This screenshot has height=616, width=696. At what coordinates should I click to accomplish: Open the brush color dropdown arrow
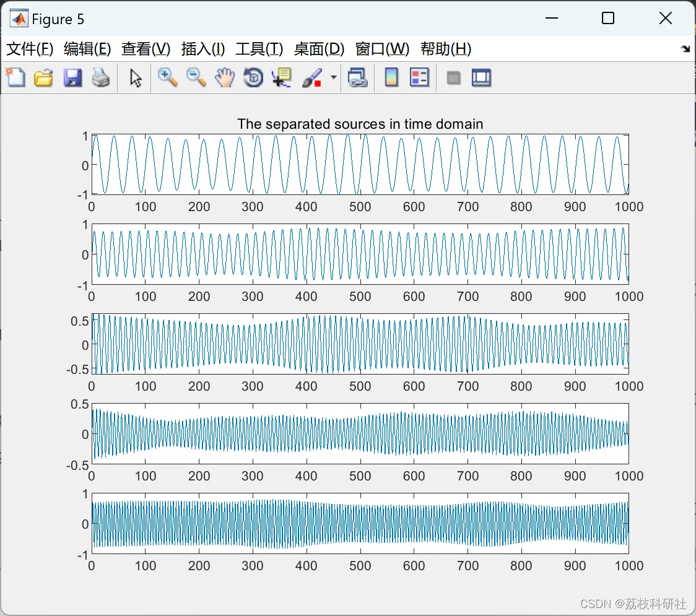333,77
